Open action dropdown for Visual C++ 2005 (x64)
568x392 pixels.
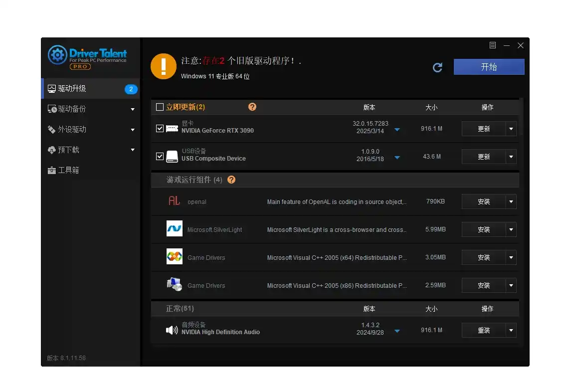(x=511, y=257)
